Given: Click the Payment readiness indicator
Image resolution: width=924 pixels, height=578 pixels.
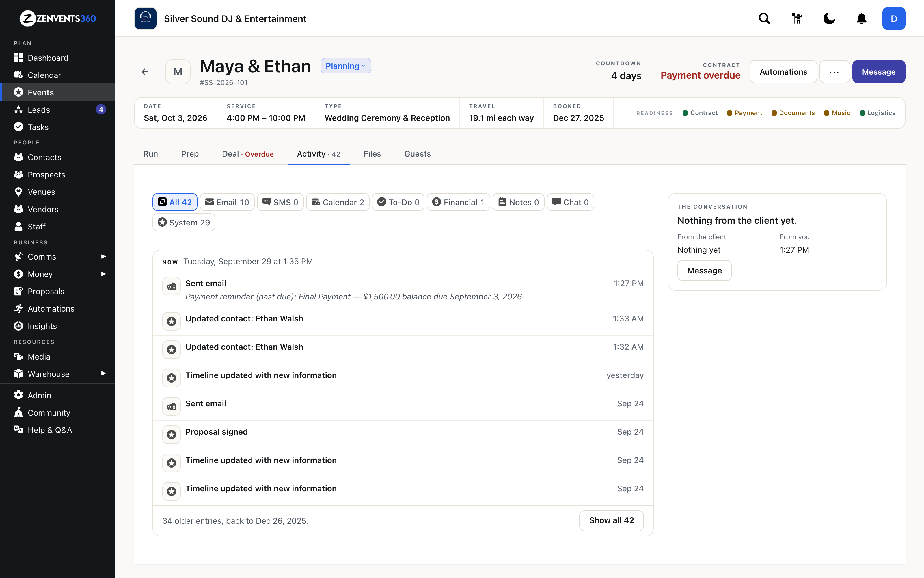Looking at the screenshot, I should 745,113.
